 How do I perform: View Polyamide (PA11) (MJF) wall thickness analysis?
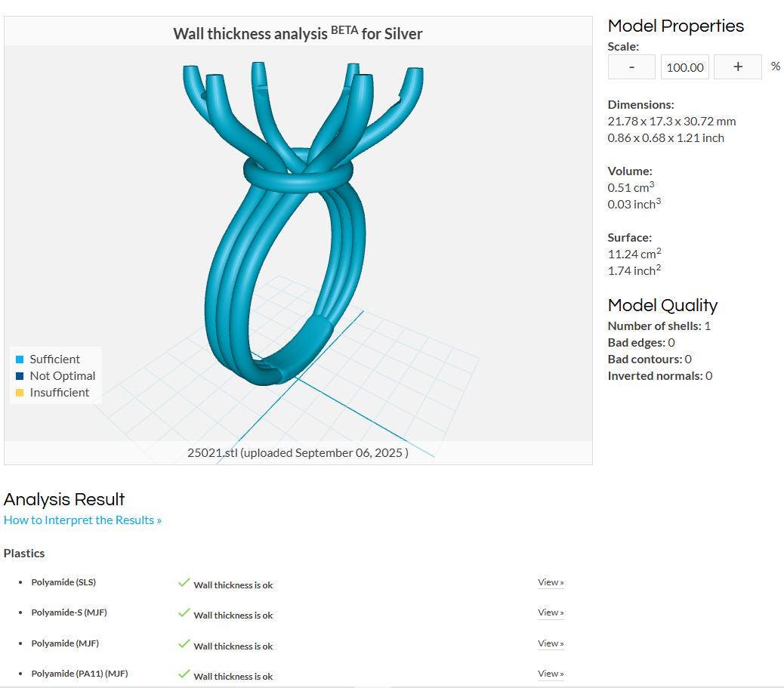click(x=551, y=674)
